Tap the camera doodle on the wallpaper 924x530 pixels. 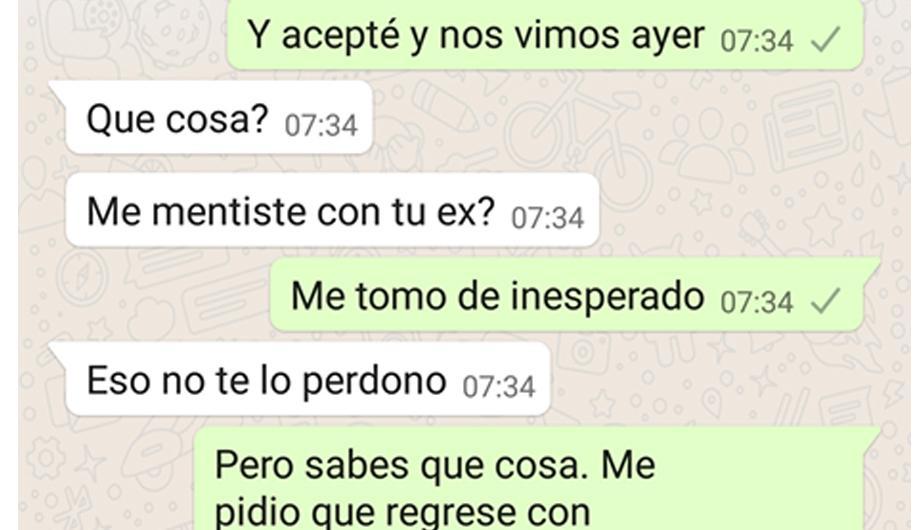(583, 352)
